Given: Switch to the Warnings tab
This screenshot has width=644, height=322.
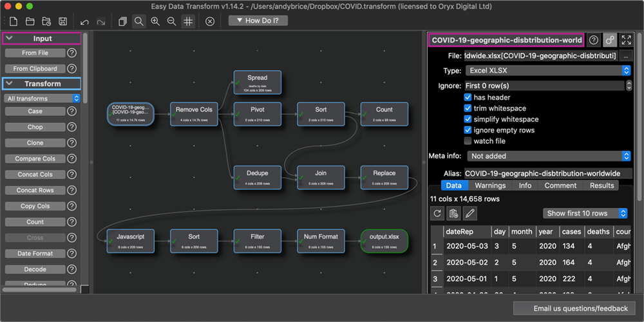Looking at the screenshot, I should (x=490, y=185).
